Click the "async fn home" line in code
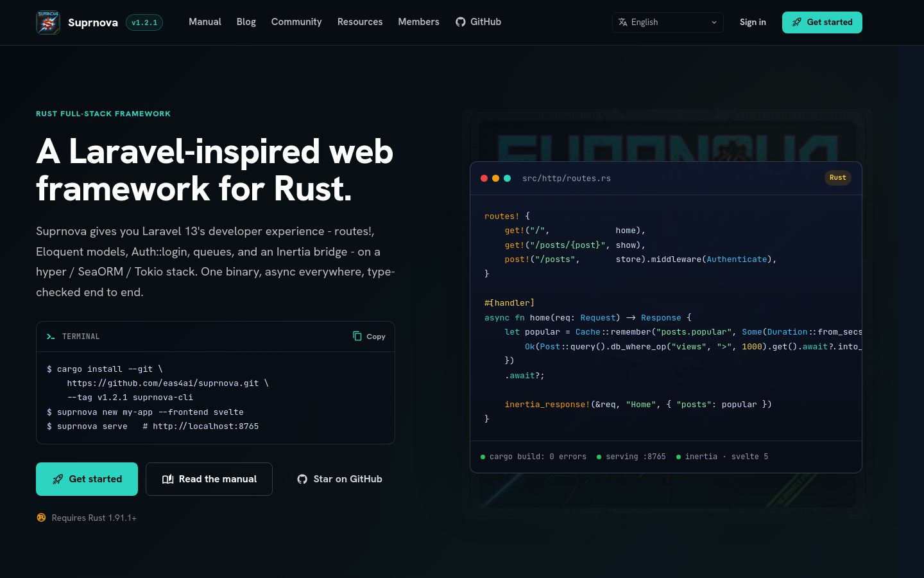This screenshot has width=924, height=578. 588,318
